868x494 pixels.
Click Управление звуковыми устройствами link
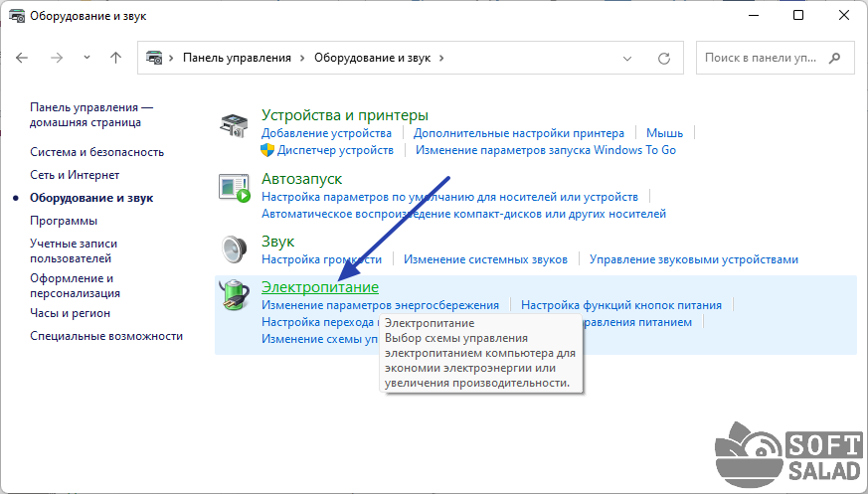pos(694,259)
